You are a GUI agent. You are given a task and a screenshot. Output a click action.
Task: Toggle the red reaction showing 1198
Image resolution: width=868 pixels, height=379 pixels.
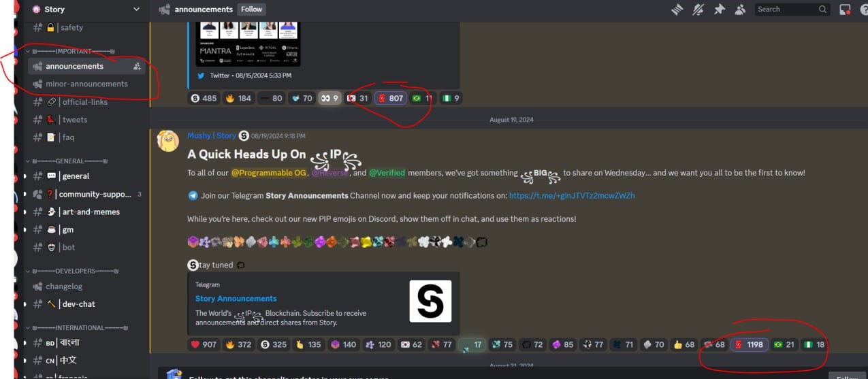pos(749,344)
